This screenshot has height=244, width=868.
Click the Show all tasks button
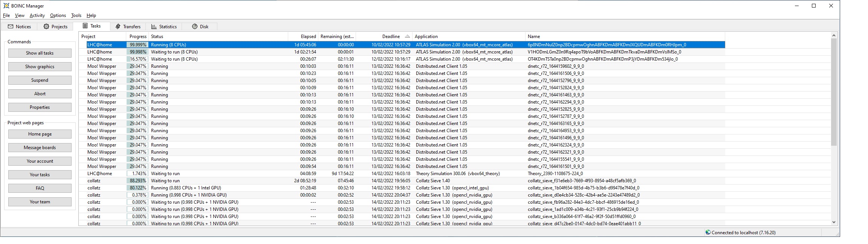40,53
